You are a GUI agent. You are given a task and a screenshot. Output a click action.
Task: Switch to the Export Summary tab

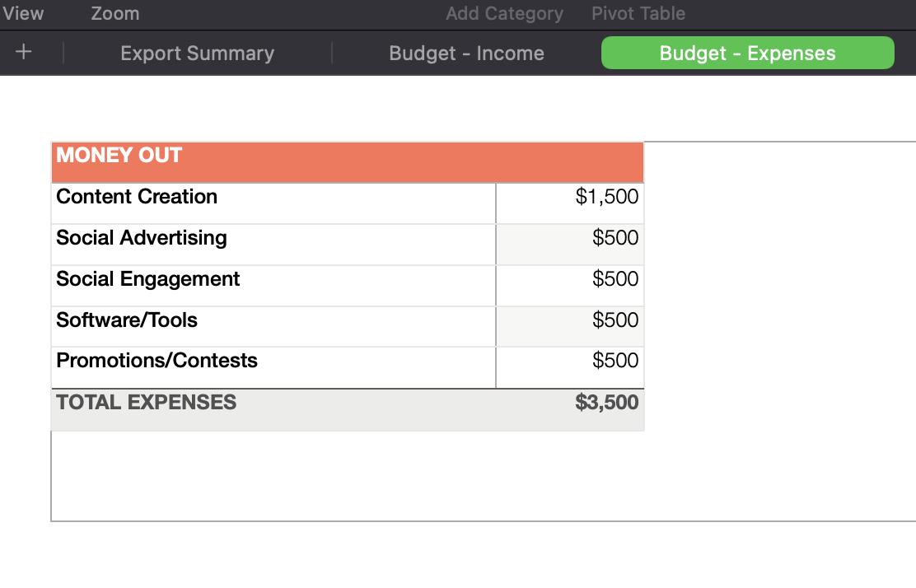point(197,53)
